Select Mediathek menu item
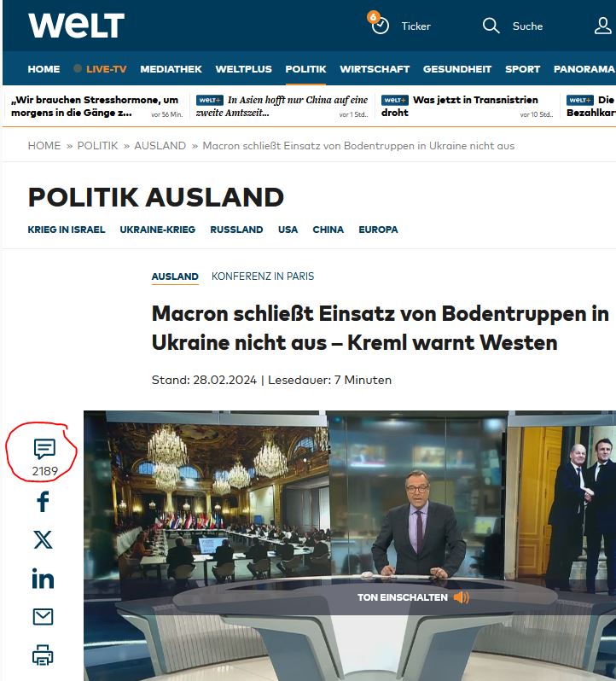The image size is (616, 681). [171, 69]
